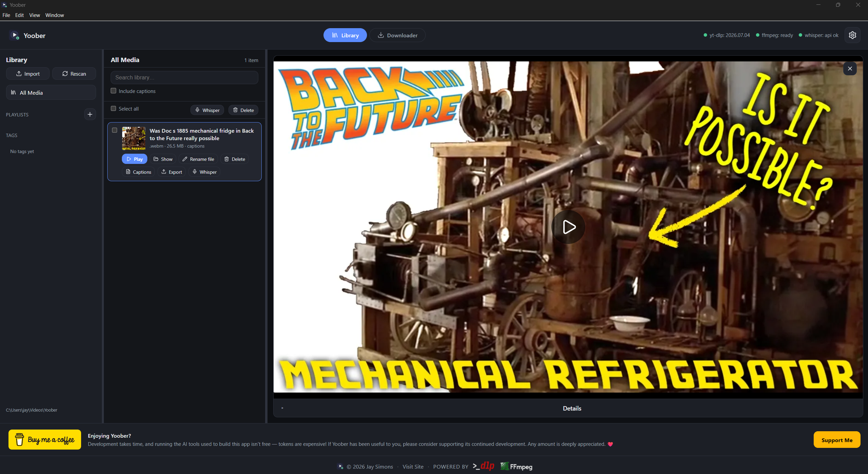The image size is (868, 474).
Task: Switch to the Library tab
Action: pyautogui.click(x=345, y=35)
